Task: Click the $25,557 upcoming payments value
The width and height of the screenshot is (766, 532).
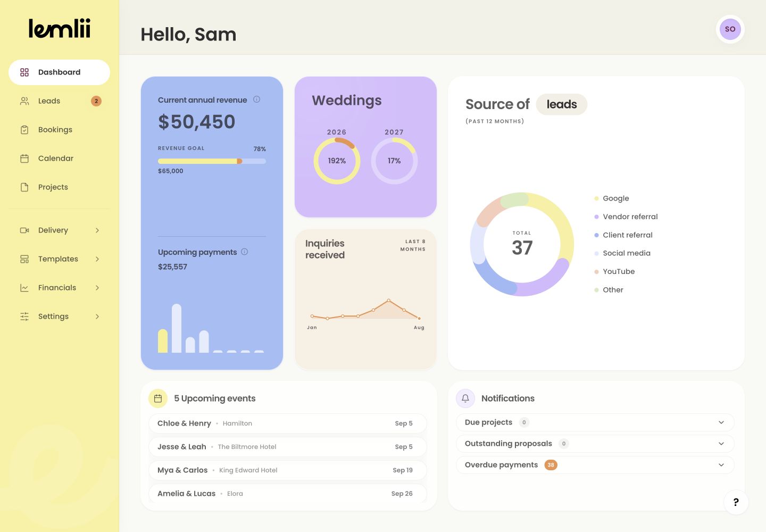Action: (172, 267)
